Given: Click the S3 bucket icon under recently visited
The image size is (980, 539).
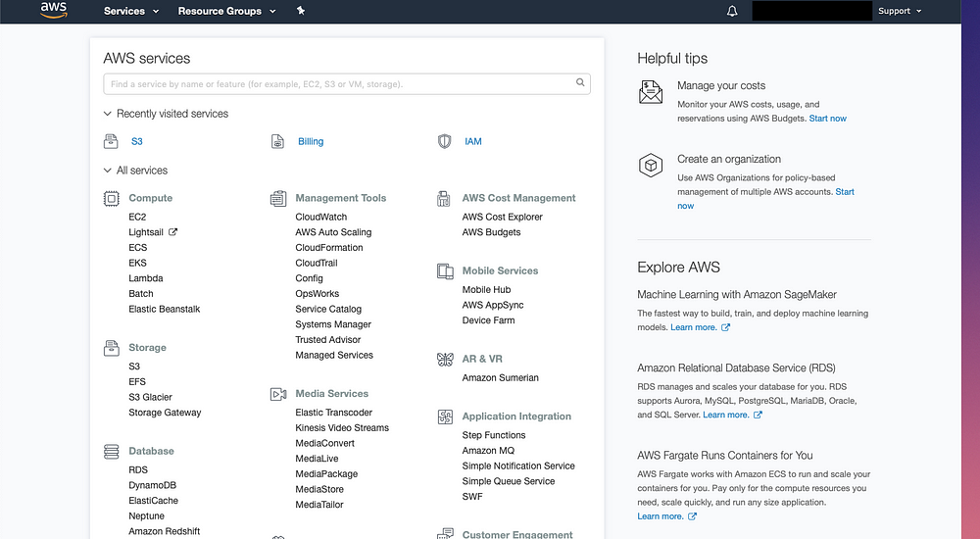Looking at the screenshot, I should click(x=111, y=141).
